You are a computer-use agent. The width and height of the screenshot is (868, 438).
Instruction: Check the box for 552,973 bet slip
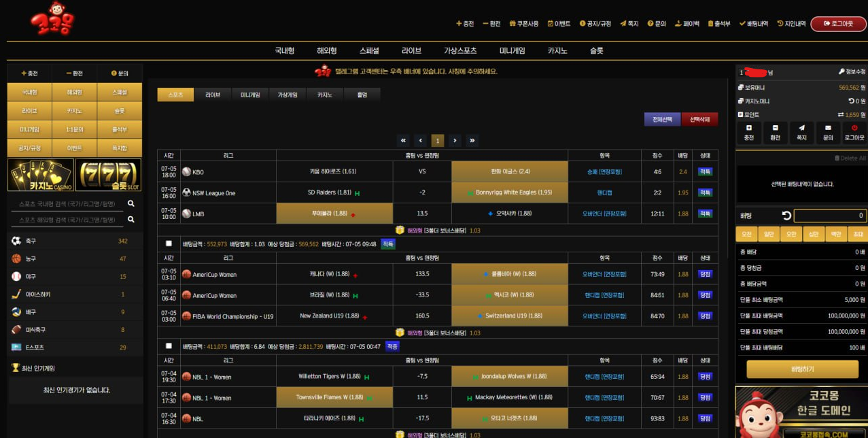[x=169, y=243]
